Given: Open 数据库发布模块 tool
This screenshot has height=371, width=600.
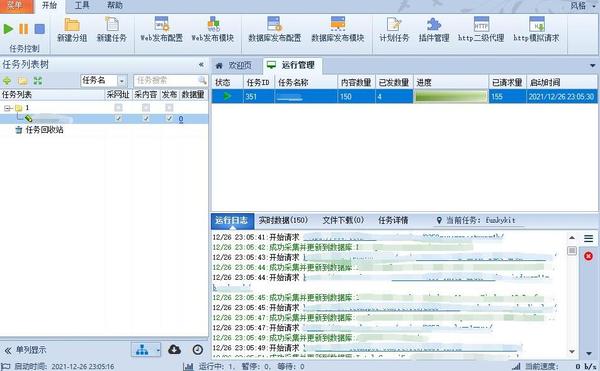Looking at the screenshot, I should pos(338,30).
